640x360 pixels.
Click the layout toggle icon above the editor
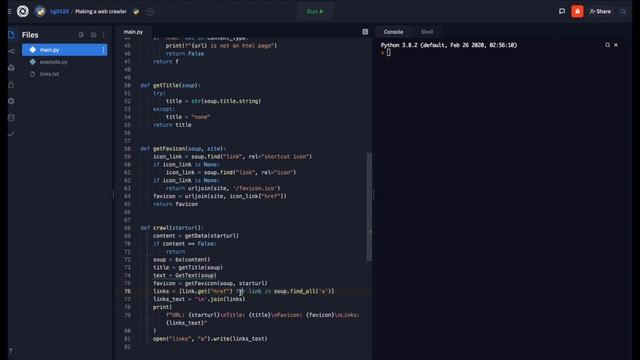click(365, 32)
